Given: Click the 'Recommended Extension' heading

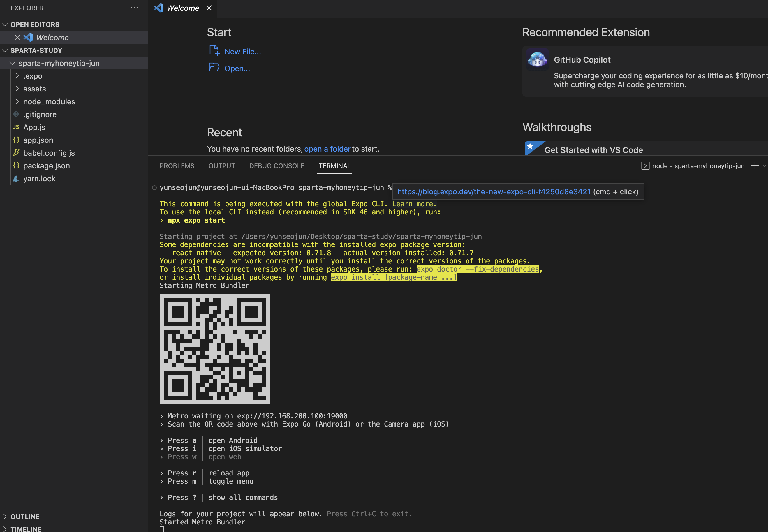Looking at the screenshot, I should point(586,32).
